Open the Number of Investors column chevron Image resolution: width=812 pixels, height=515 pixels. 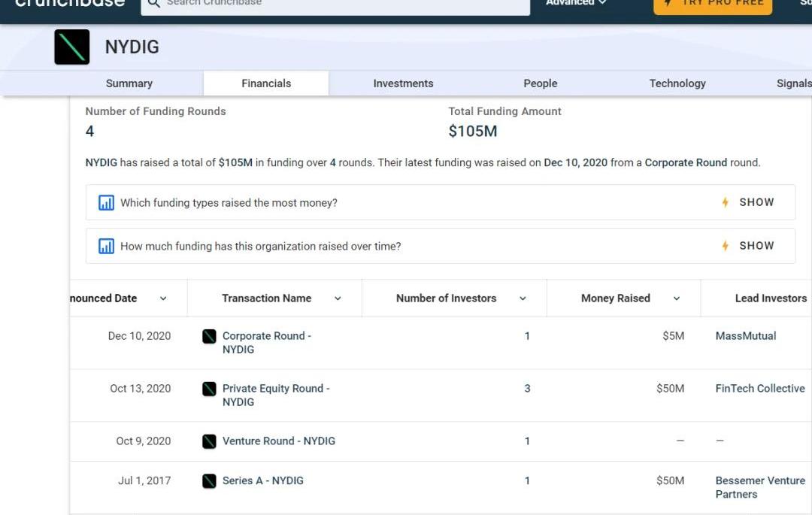coord(523,298)
